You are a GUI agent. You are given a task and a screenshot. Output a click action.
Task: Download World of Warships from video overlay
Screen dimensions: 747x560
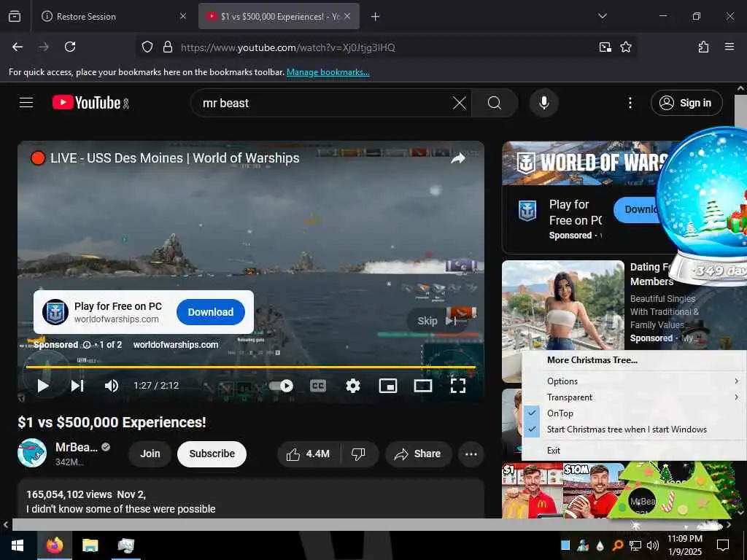[211, 312]
